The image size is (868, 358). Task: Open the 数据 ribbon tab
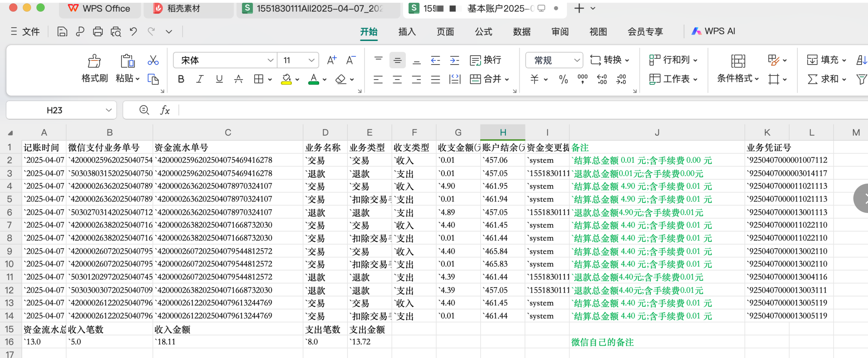tap(521, 32)
